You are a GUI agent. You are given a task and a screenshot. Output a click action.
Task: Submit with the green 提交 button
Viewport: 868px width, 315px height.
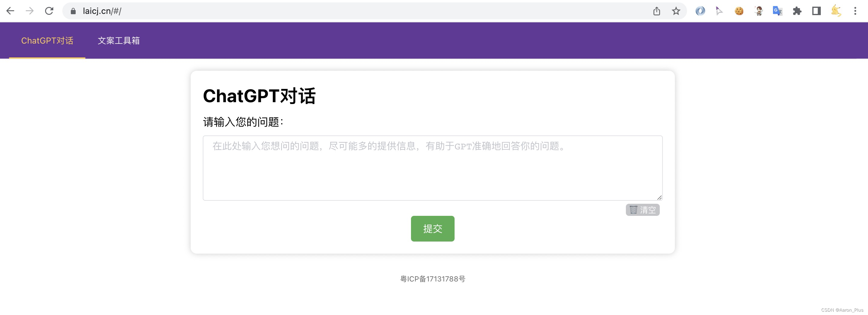[x=433, y=229]
